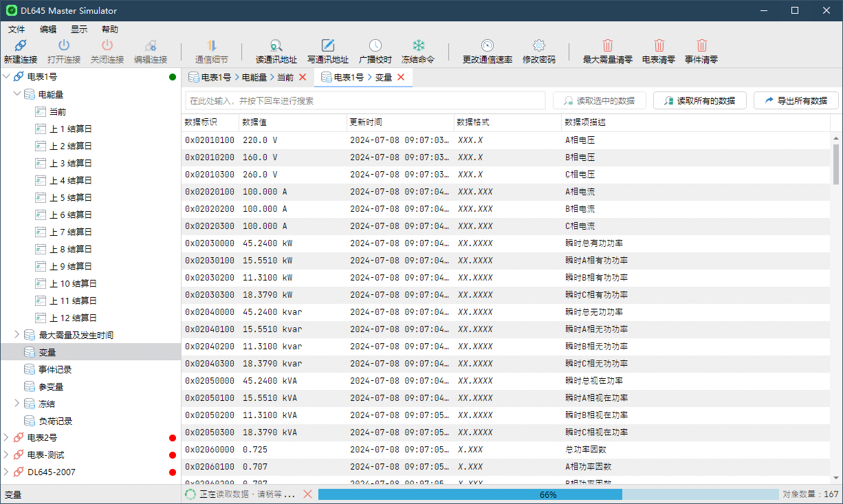Sort by the 数据项描述 column header
Screen dimensions: 843x504
(x=696, y=122)
